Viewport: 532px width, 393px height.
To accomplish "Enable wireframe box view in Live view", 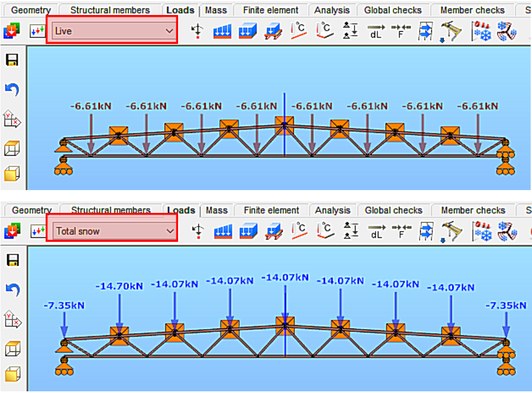I will coord(12,148).
